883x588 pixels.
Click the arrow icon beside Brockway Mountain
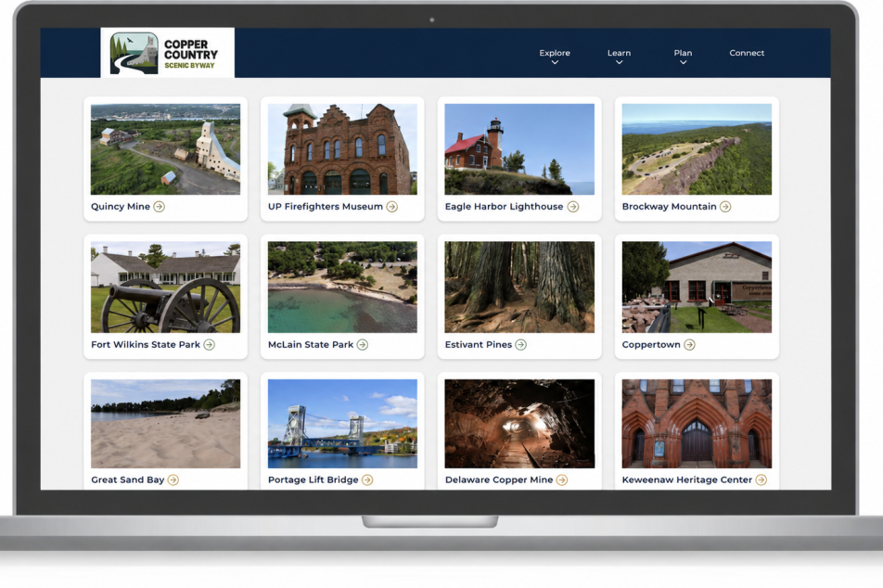(x=725, y=207)
